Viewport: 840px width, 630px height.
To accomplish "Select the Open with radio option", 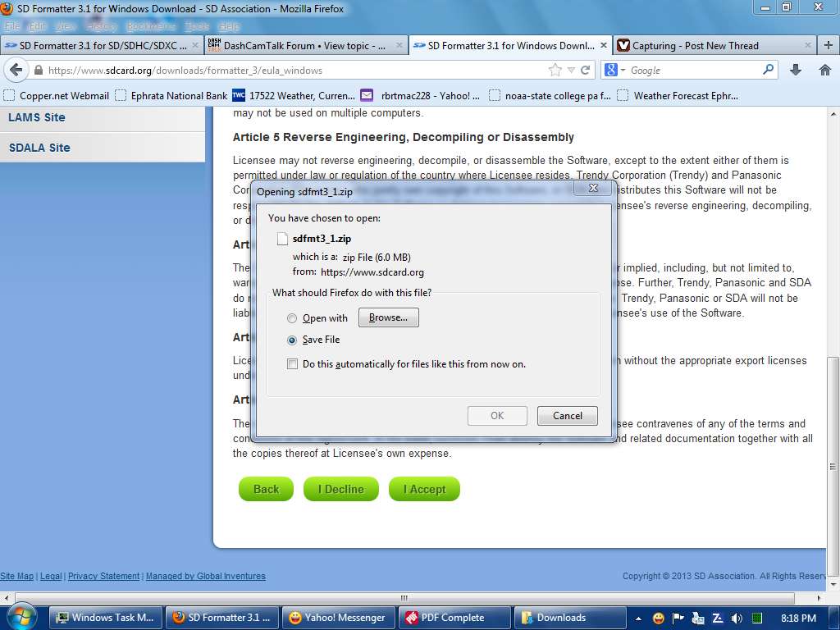I will tap(292, 318).
